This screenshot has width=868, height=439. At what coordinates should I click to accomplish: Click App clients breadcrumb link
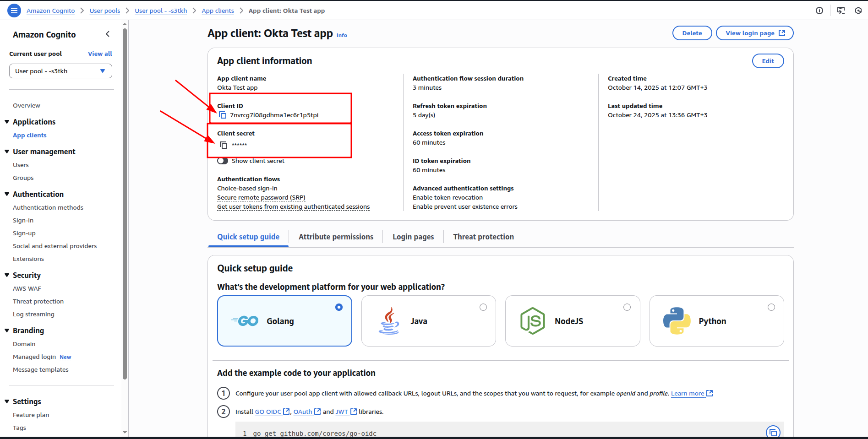coord(218,11)
